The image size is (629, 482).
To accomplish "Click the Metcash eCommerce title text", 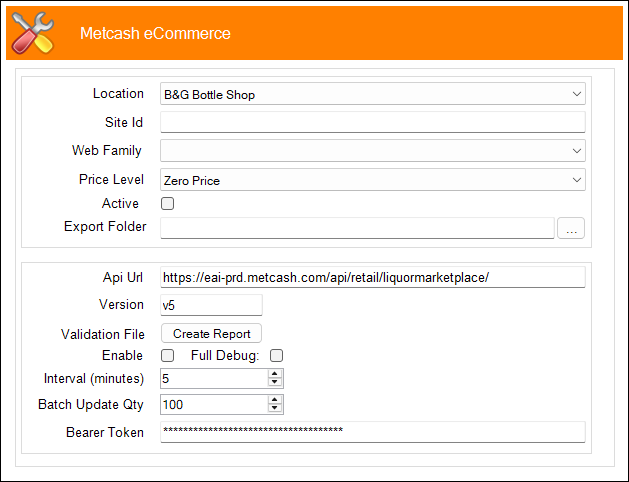I will (155, 33).
